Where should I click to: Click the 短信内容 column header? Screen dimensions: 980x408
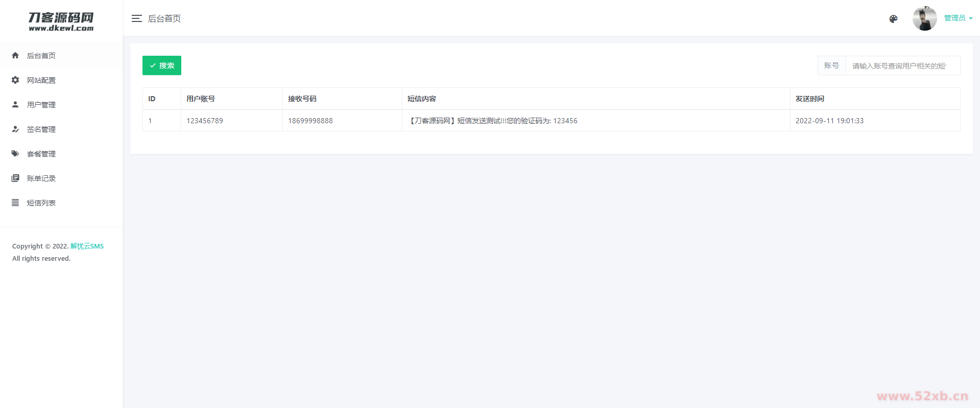pyautogui.click(x=421, y=99)
